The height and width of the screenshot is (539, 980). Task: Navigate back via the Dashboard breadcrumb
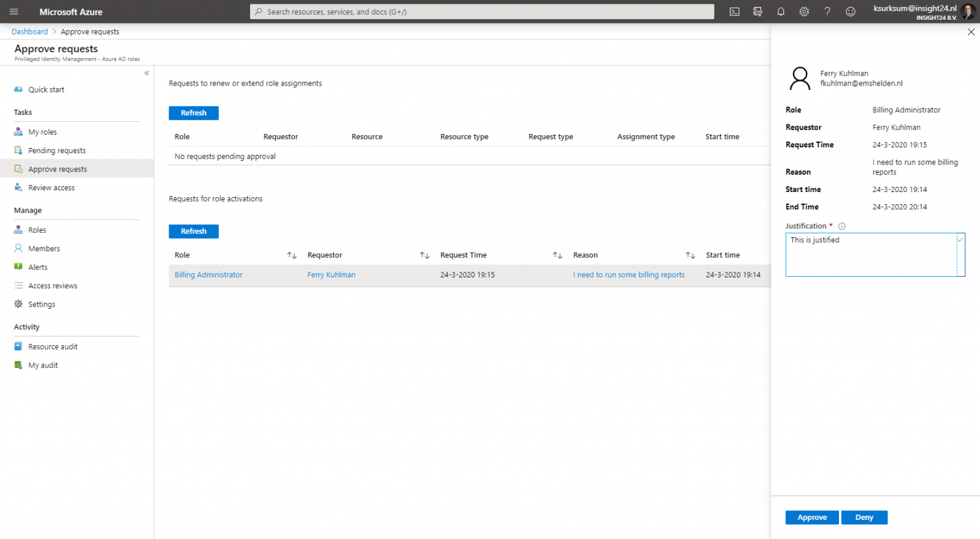click(29, 31)
